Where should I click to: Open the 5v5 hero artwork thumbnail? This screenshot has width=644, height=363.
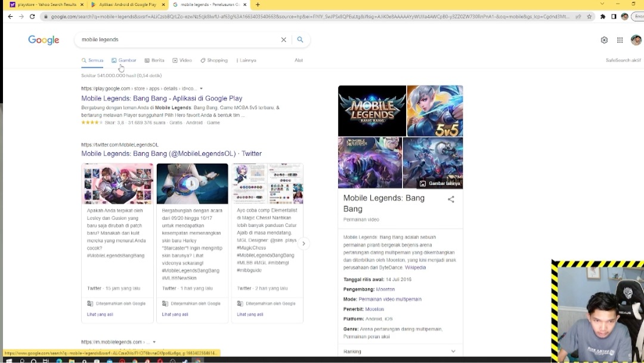435,110
